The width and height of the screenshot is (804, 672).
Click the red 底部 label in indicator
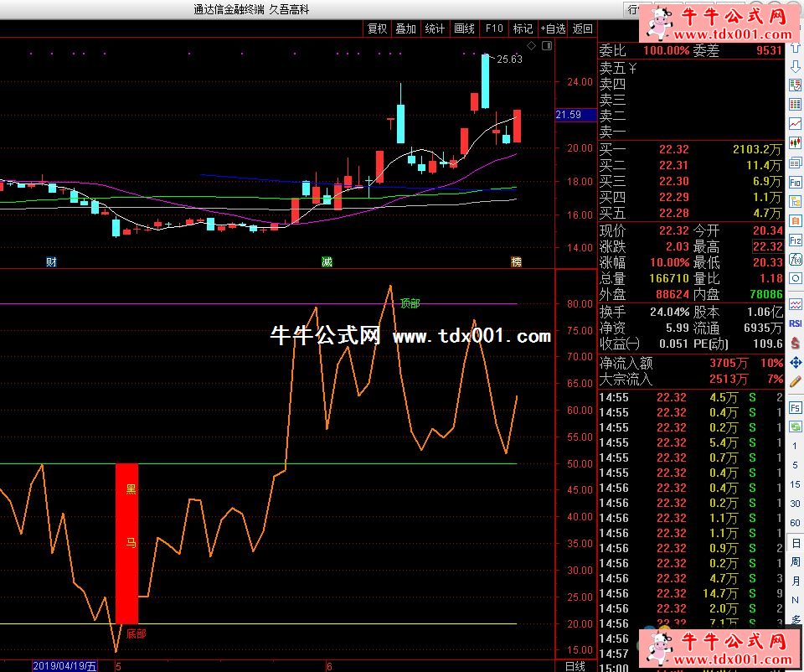[136, 633]
